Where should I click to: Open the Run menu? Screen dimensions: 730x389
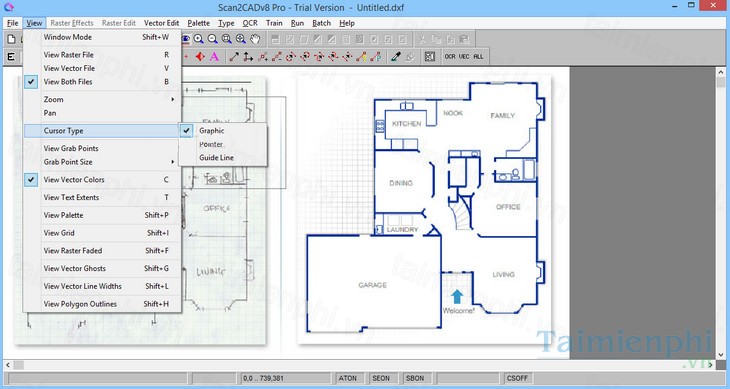(x=297, y=23)
